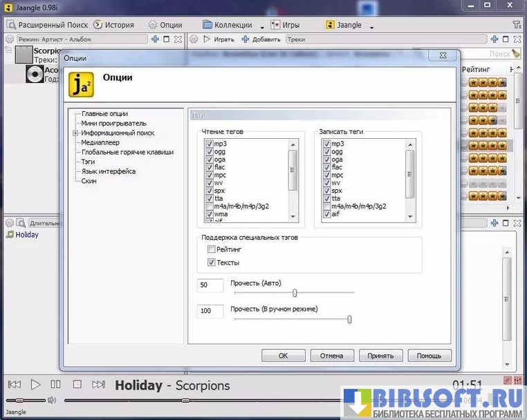Open История in the top toolbar

[x=113, y=25]
